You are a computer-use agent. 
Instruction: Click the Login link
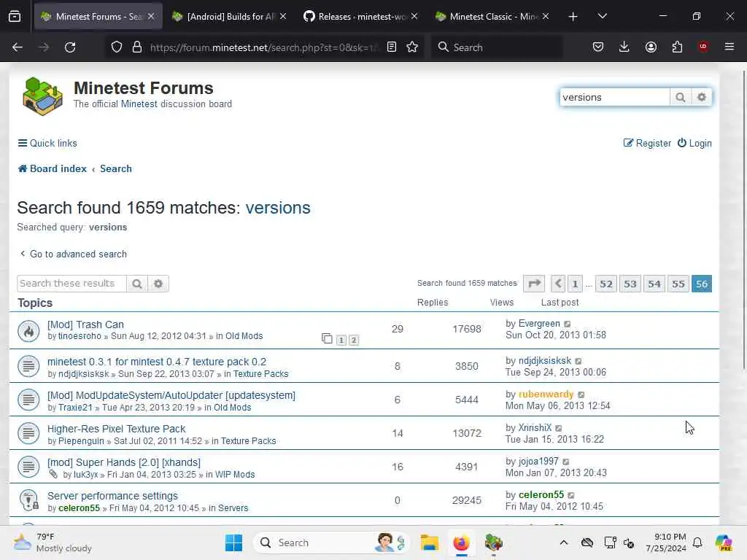(694, 144)
